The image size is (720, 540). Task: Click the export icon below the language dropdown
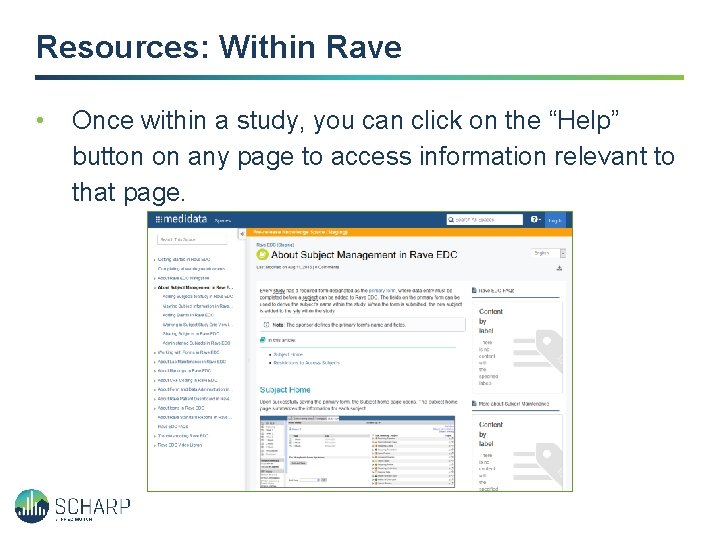tap(559, 268)
